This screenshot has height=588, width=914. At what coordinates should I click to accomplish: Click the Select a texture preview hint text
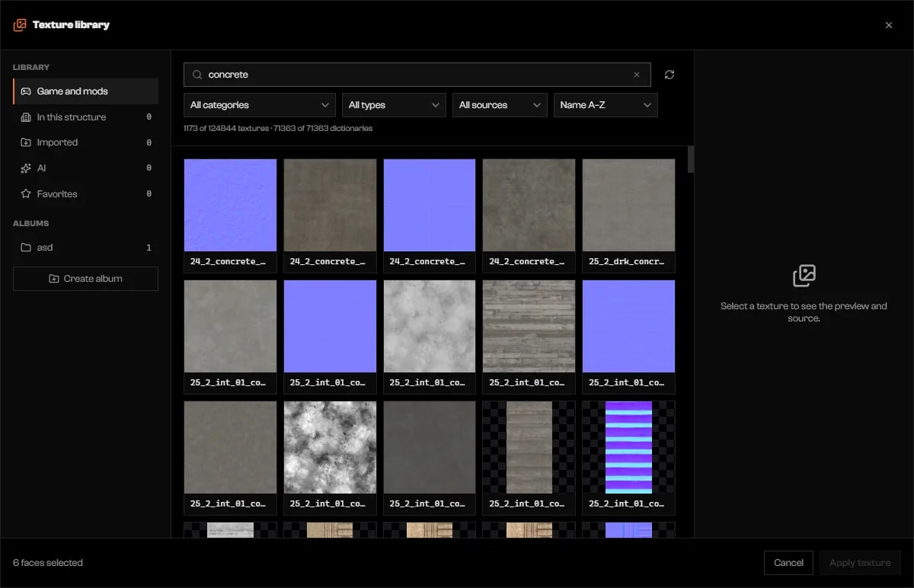(804, 312)
